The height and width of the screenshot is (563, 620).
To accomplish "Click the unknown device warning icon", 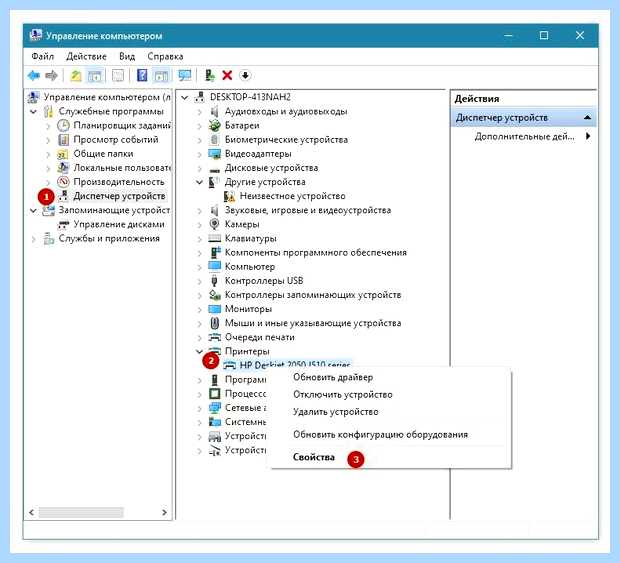I will click(229, 196).
